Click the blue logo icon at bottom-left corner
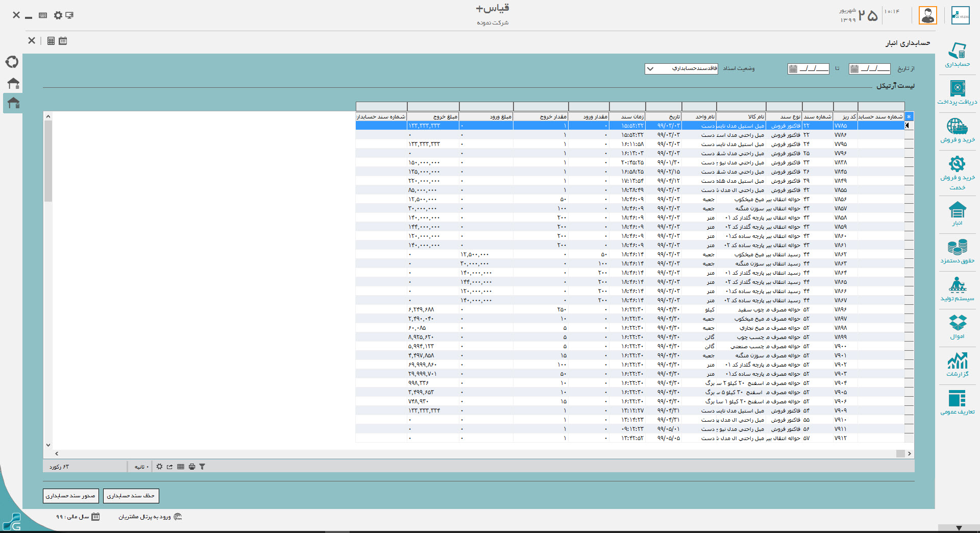 (x=11, y=523)
